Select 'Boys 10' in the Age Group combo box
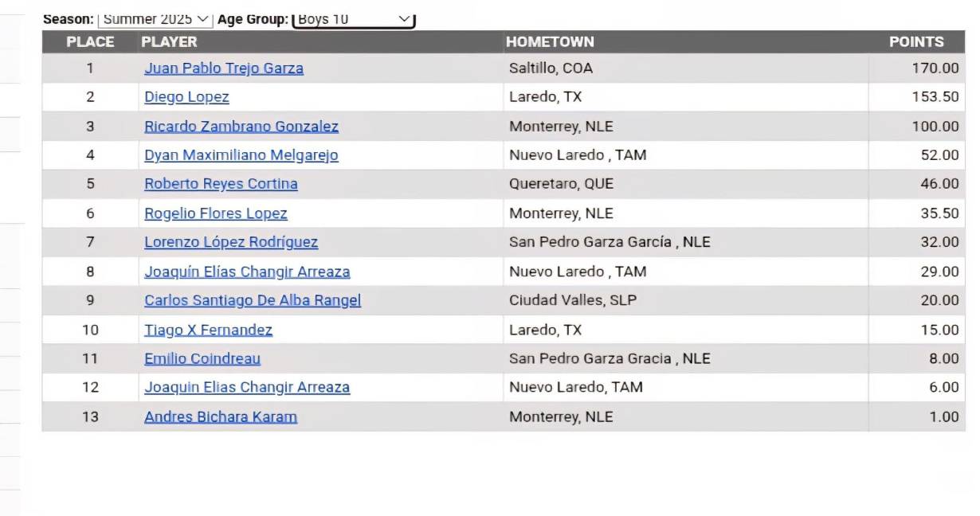 [351, 18]
